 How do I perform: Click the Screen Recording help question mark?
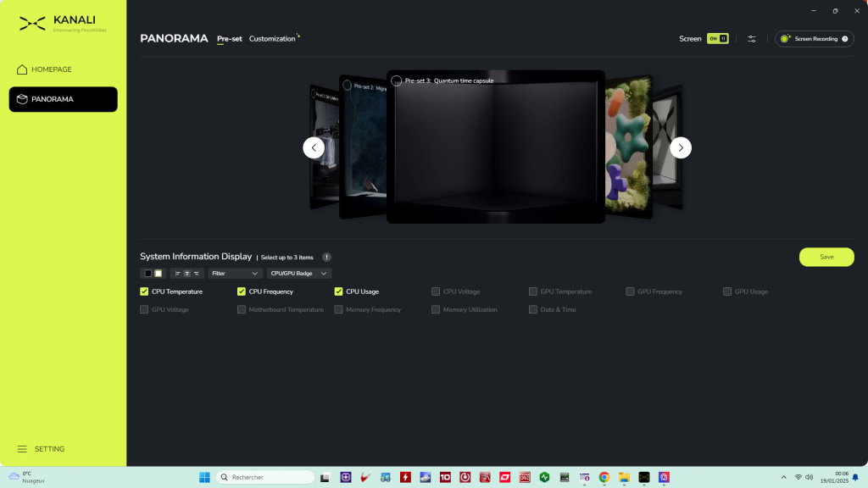pos(844,39)
